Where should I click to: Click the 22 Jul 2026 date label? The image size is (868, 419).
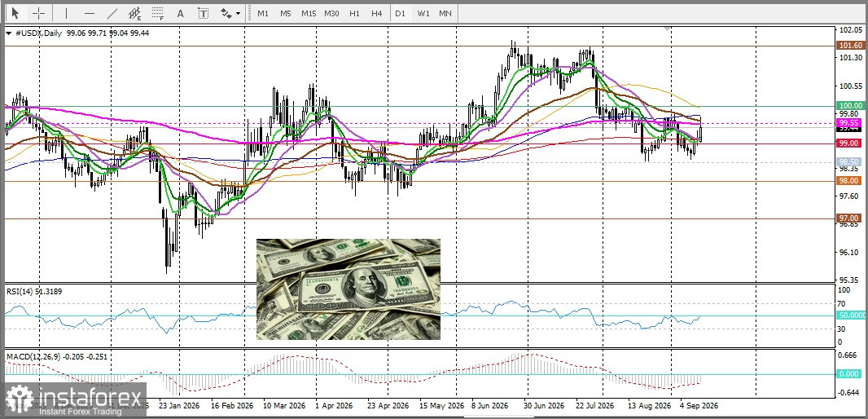595,405
